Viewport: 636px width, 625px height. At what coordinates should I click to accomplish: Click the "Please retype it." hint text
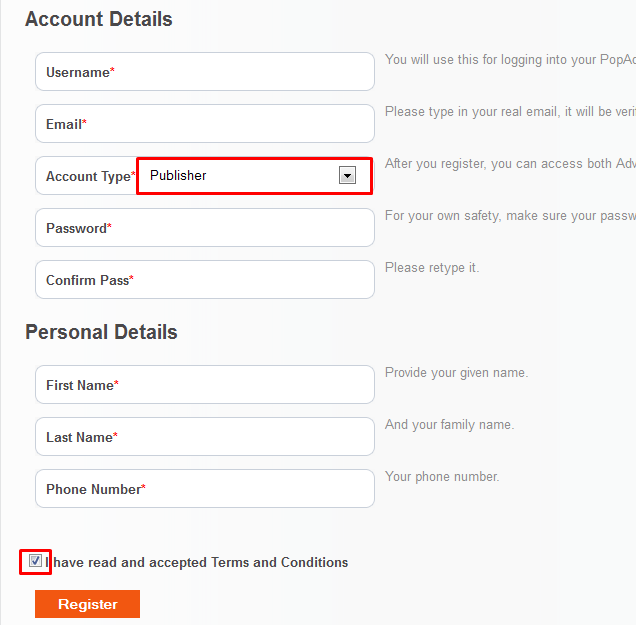(432, 268)
